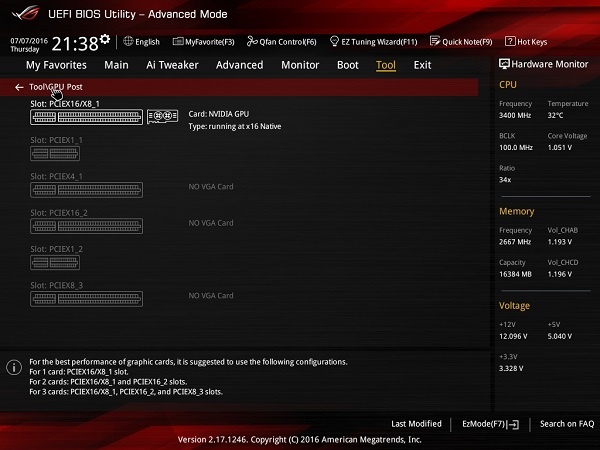Select the Tool tab

386,65
